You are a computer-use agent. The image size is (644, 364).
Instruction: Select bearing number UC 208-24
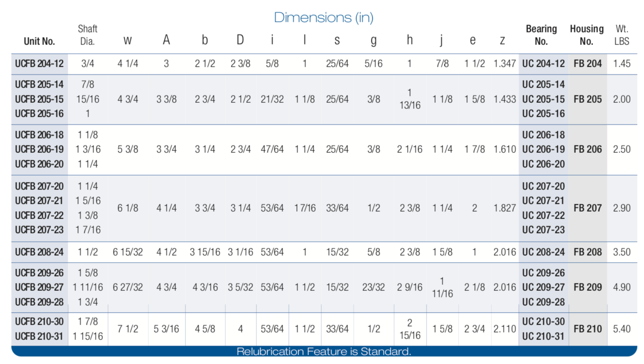click(543, 252)
